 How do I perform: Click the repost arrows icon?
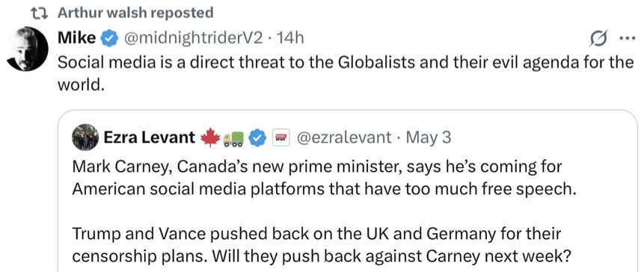41,13
